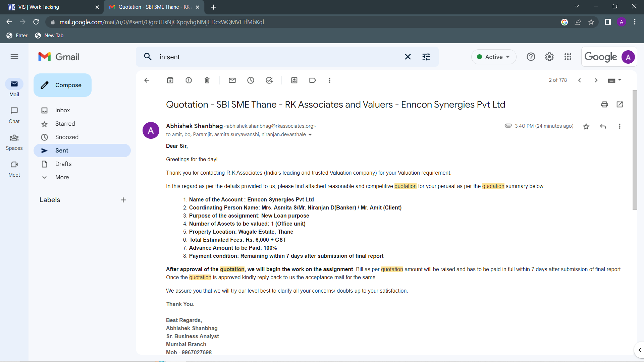Open the Inbox folder
Image resolution: width=644 pixels, height=362 pixels.
point(82,110)
